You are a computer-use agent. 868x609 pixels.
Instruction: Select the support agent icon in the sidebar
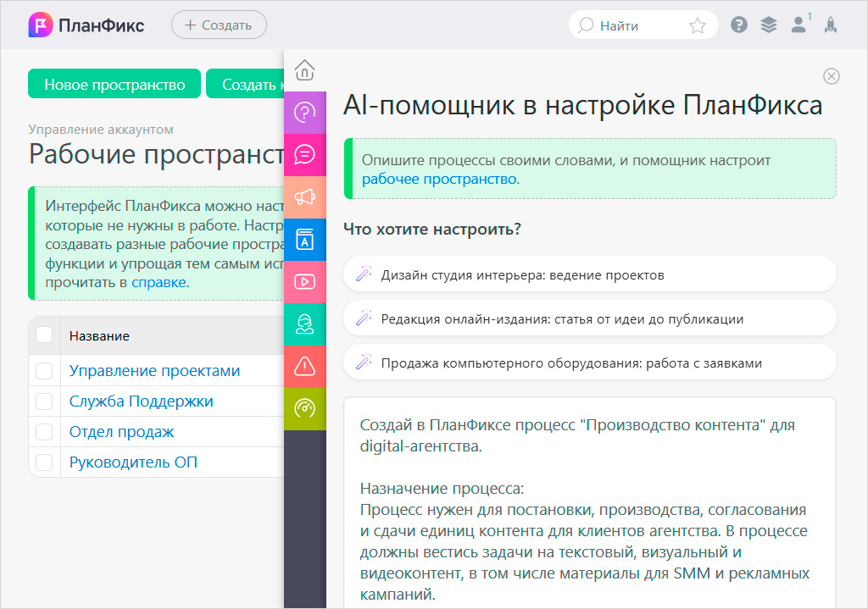point(305,324)
